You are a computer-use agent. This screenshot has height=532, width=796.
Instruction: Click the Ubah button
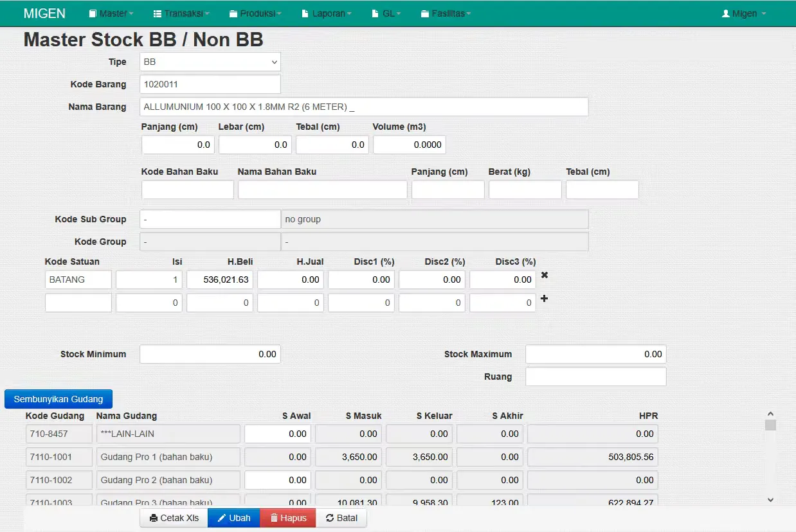pyautogui.click(x=233, y=518)
